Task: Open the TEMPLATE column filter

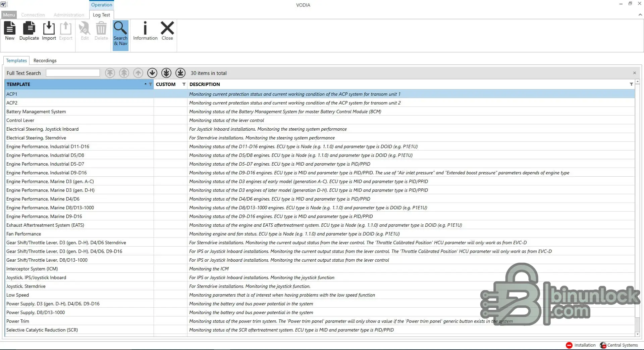Action: (150, 84)
